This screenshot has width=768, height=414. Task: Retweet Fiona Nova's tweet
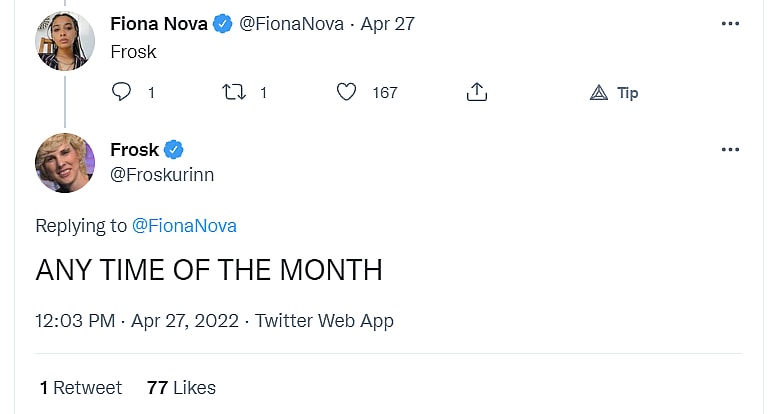click(x=231, y=92)
